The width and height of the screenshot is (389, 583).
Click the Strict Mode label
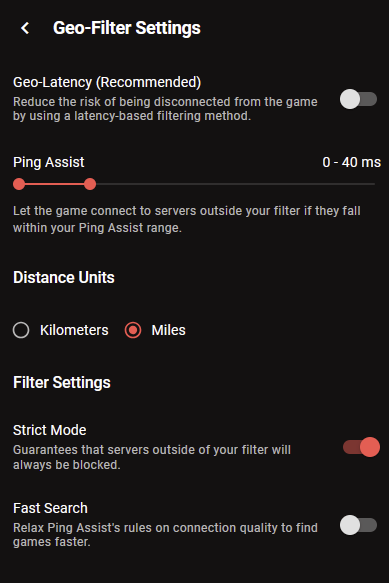coord(49,430)
